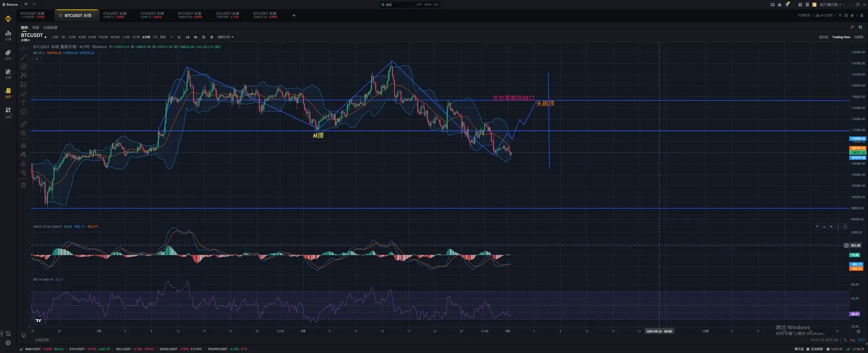The image size is (868, 353).
Task: Go back with the left arrow
Action: [x=26, y=4]
